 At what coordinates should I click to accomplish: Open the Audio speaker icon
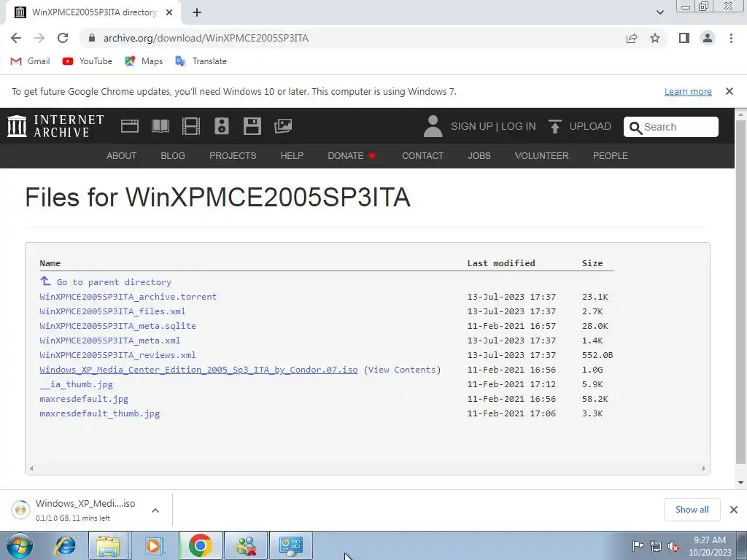(222, 126)
